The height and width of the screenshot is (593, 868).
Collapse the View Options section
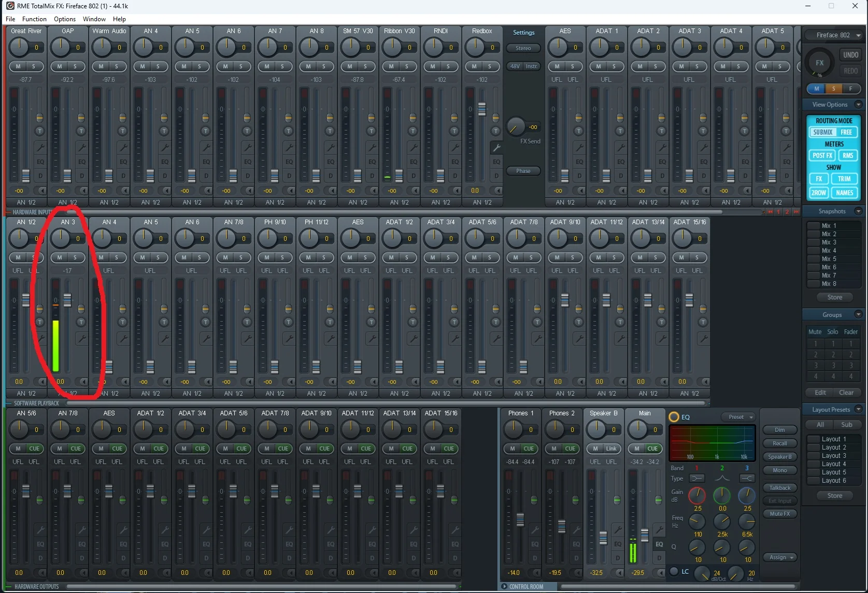[858, 105]
